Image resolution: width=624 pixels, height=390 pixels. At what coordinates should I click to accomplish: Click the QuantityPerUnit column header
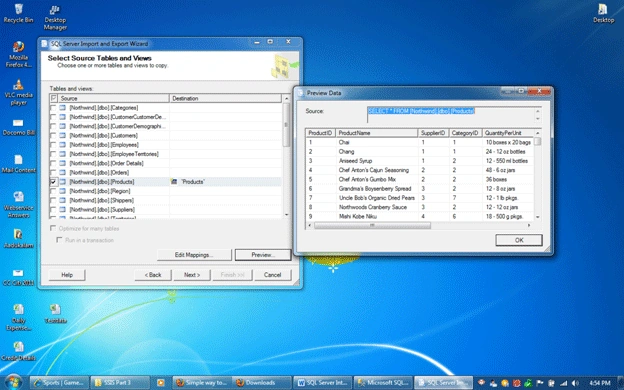[508, 133]
